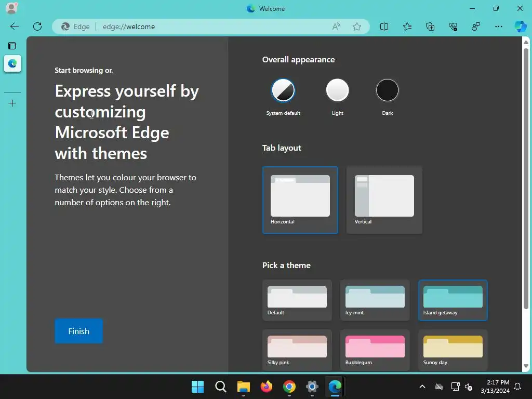The height and width of the screenshot is (399, 532).
Task: Refresh the Welcome page
Action: tap(37, 26)
